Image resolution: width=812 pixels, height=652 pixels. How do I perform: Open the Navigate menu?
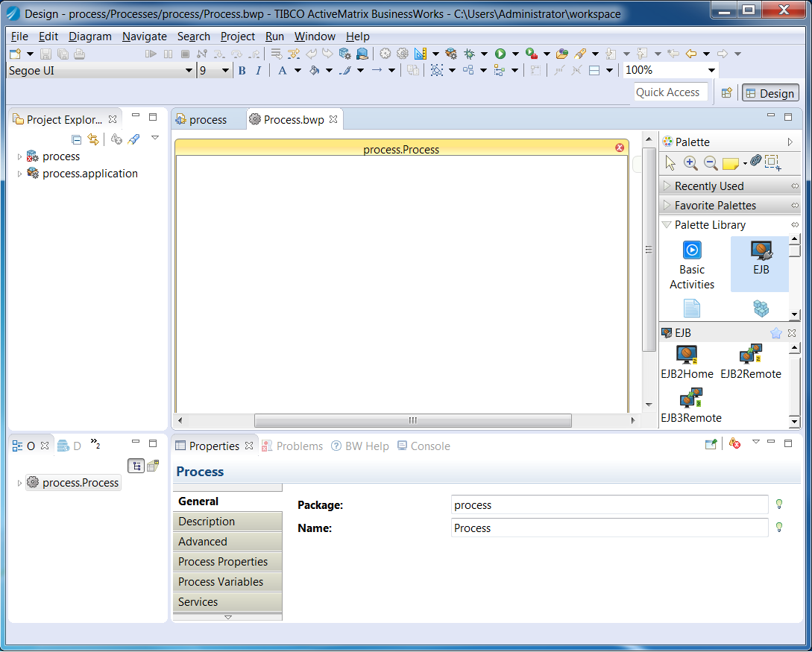(145, 37)
